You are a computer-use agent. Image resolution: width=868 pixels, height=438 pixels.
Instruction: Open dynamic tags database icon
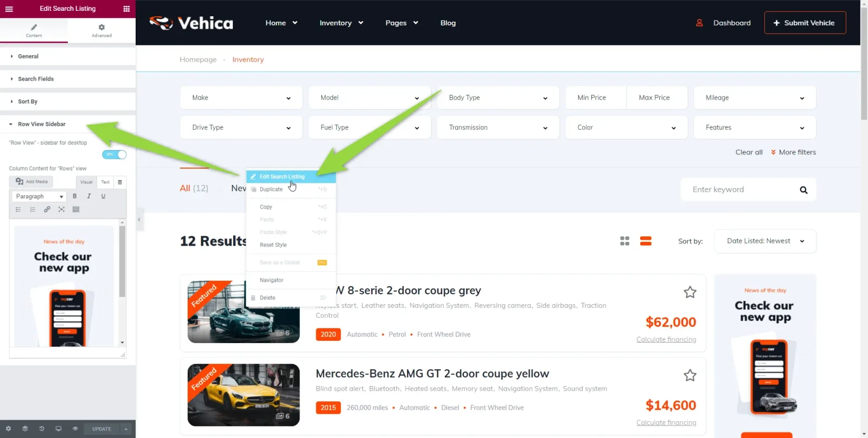[x=120, y=182]
